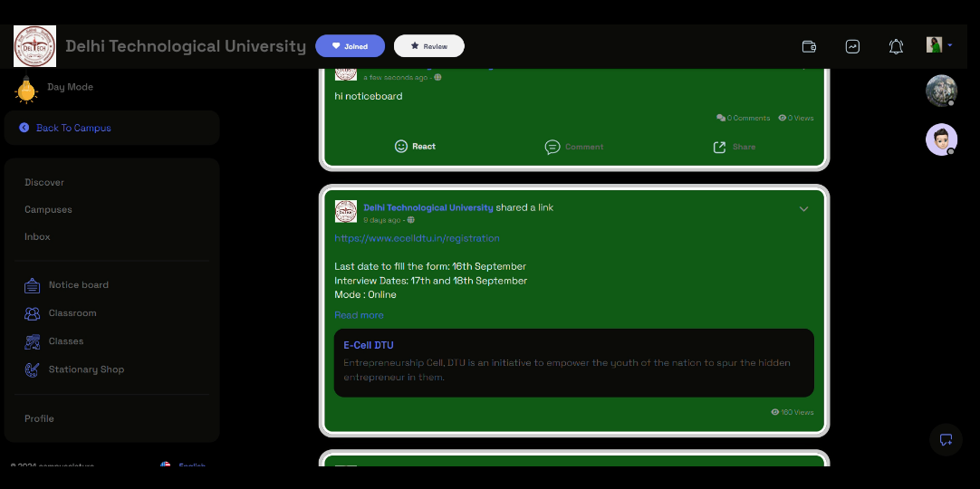Viewport: 980px width, 489px height.
Task: Open Discover in sidebar
Action: [x=44, y=182]
